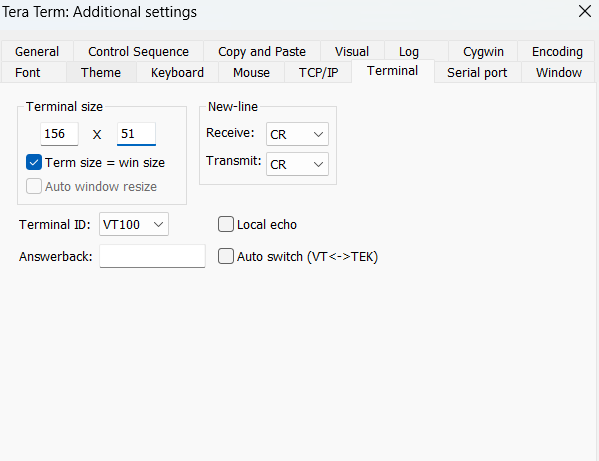Open the Control Sequence tab
599x461 pixels.
pyautogui.click(x=138, y=52)
